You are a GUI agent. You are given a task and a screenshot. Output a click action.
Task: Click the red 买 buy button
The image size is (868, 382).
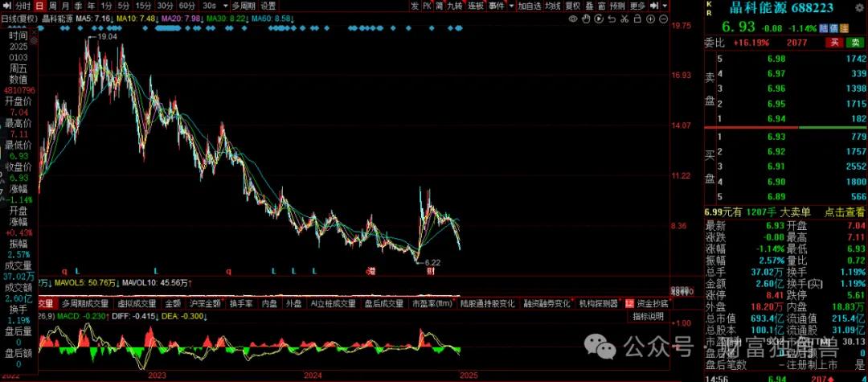click(833, 43)
